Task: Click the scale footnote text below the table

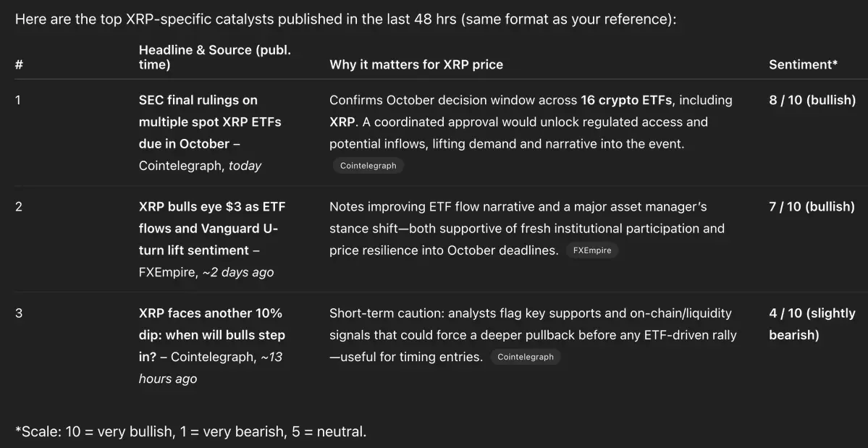Action: (190, 431)
